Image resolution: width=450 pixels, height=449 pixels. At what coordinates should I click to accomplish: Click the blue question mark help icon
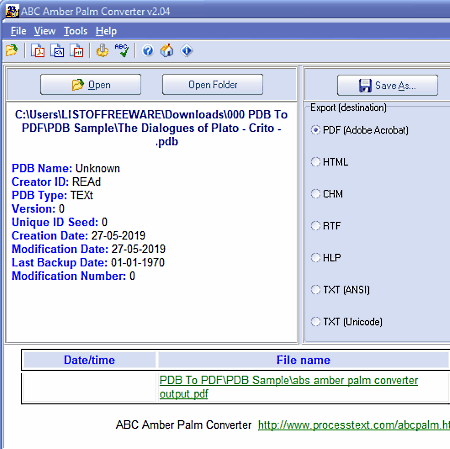point(148,51)
